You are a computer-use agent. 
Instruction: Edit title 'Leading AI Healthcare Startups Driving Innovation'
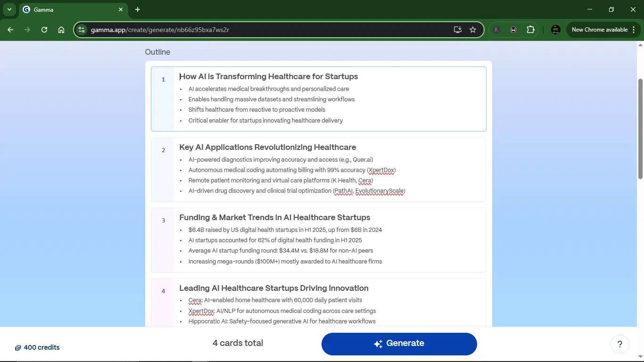coord(274,288)
